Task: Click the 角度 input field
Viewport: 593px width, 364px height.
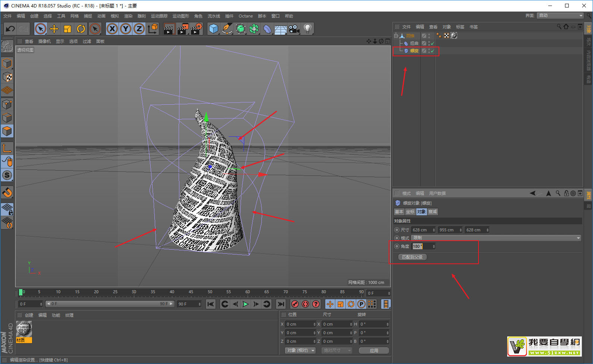Action: pos(421,246)
